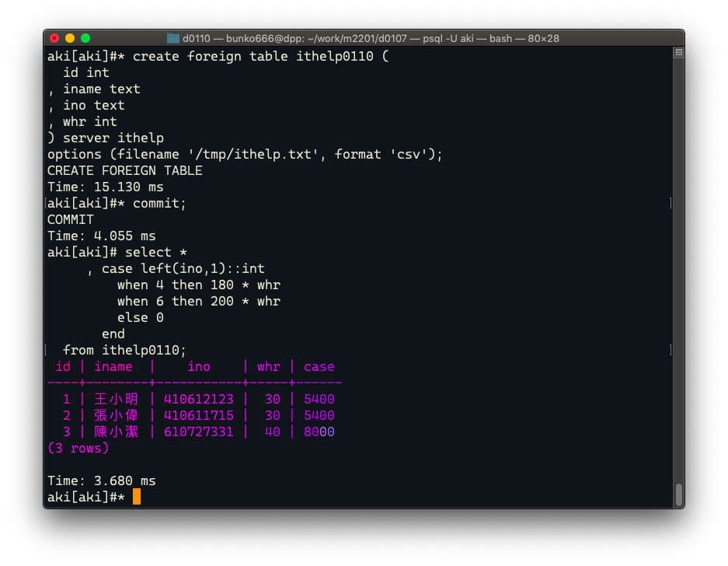Click the 'id' column header

click(63, 367)
